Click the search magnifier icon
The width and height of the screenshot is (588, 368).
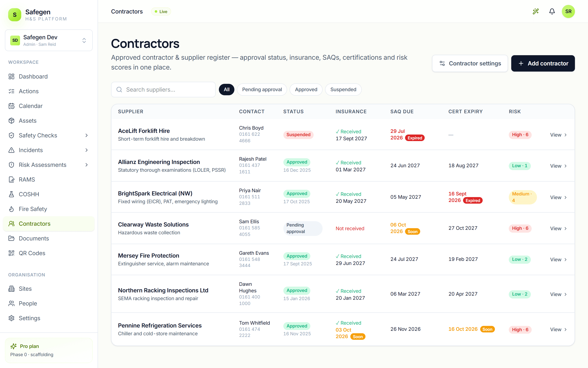coord(119,90)
